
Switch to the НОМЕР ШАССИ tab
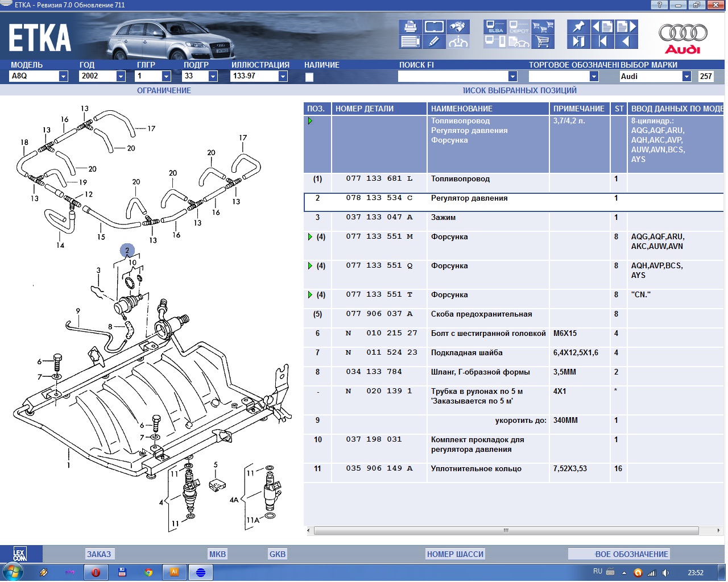coord(455,554)
